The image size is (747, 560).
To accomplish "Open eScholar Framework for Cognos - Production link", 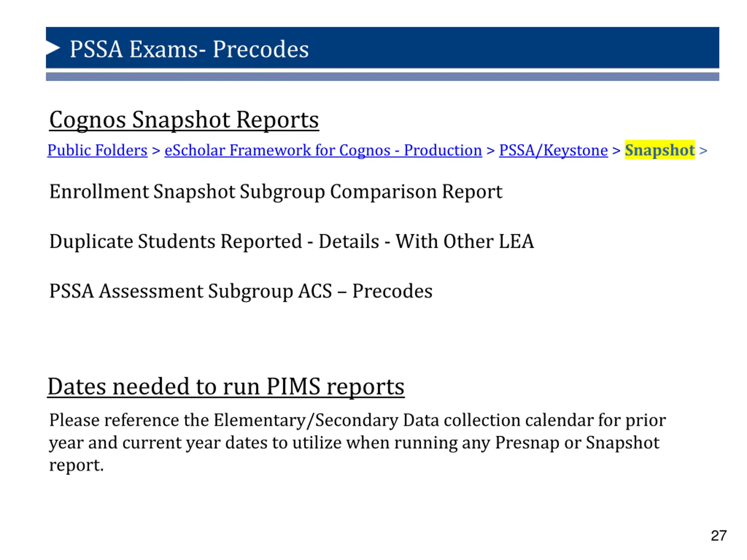I will click(323, 150).
